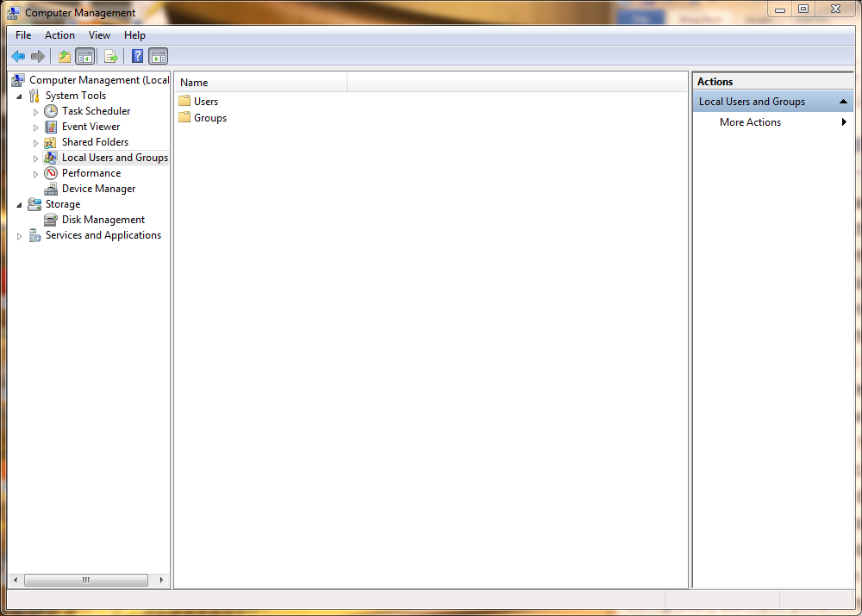
Task: Click the Disk Management icon
Action: (x=51, y=220)
